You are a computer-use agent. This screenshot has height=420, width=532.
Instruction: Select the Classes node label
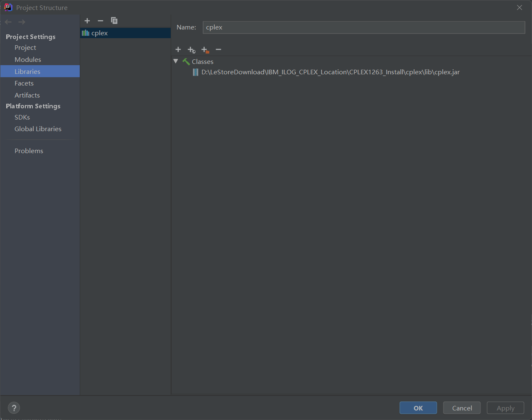203,62
